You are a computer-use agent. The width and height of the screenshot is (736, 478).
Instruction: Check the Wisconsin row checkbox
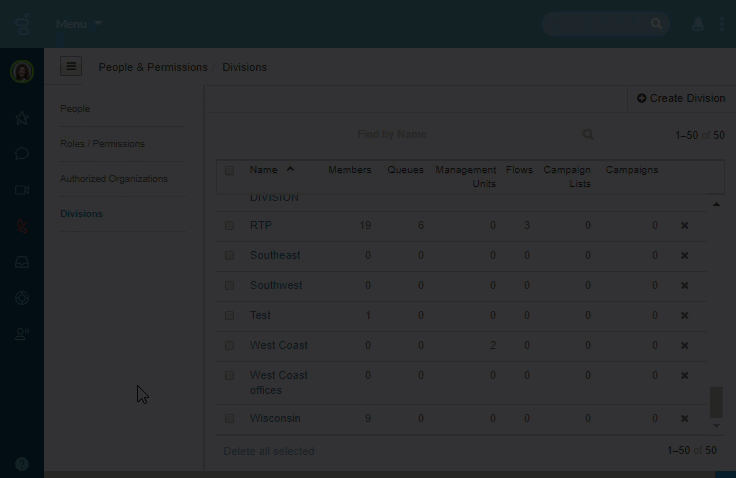pyautogui.click(x=229, y=418)
